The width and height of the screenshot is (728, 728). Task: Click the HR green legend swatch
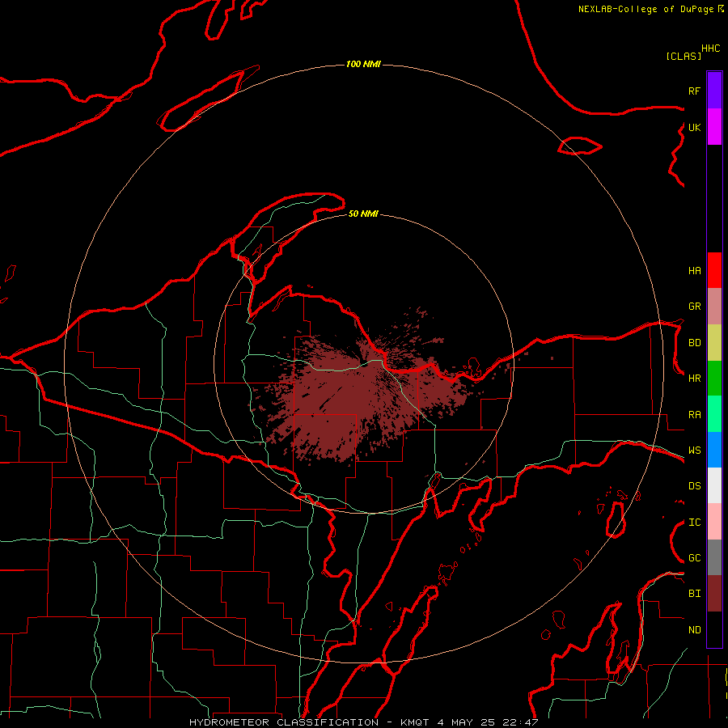point(714,379)
